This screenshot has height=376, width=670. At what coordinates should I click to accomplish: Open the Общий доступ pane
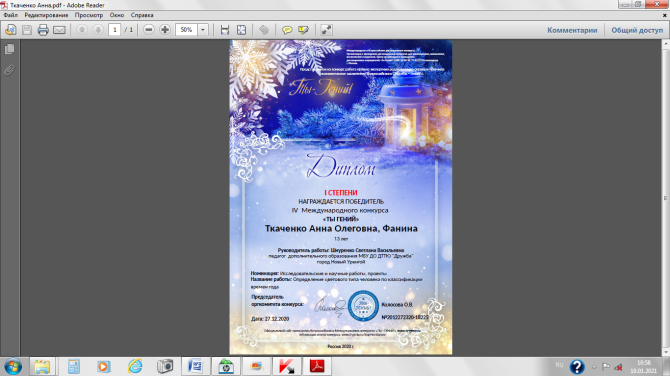pyautogui.click(x=637, y=30)
